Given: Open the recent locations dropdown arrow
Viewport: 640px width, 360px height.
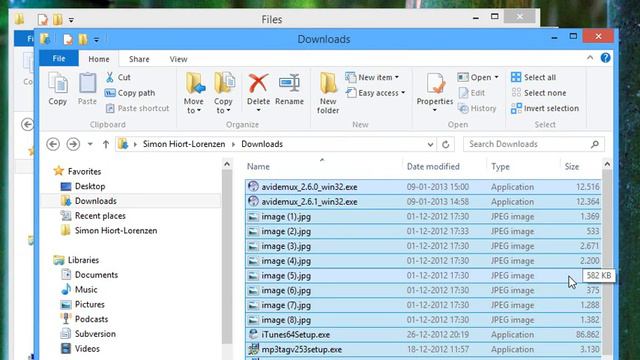Looking at the screenshot, I should 90,144.
